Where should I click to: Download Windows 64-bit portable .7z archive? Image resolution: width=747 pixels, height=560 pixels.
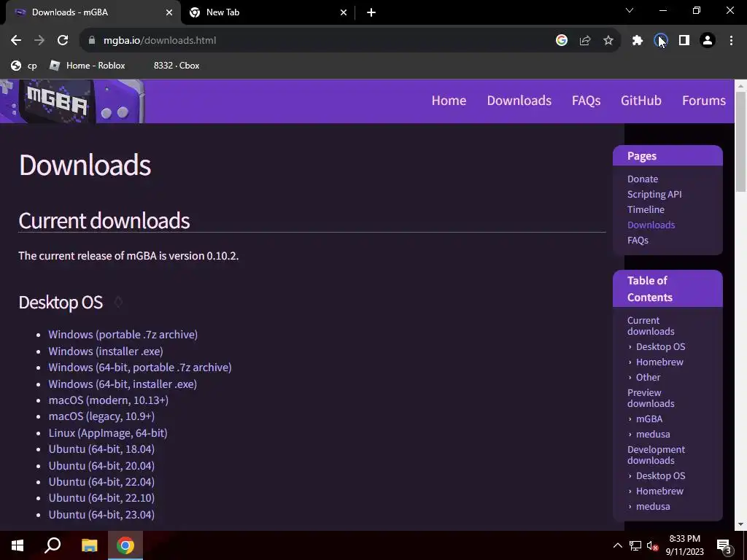140,367
